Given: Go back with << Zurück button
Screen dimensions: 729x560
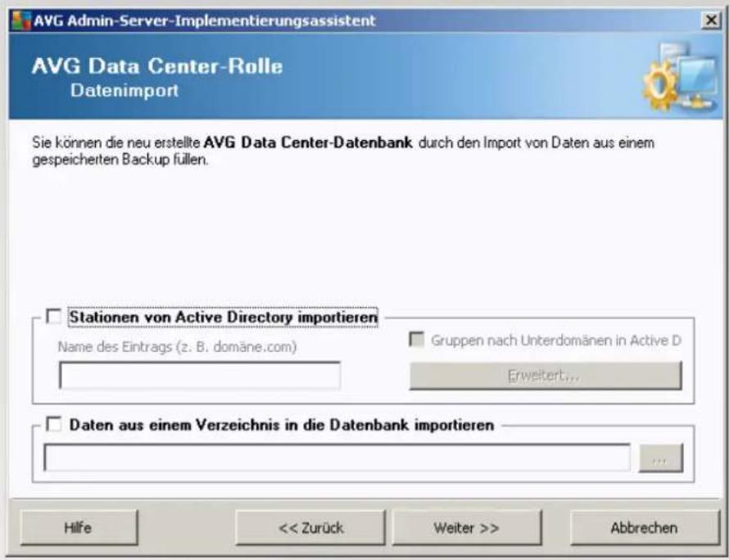Looking at the screenshot, I should (310, 527).
